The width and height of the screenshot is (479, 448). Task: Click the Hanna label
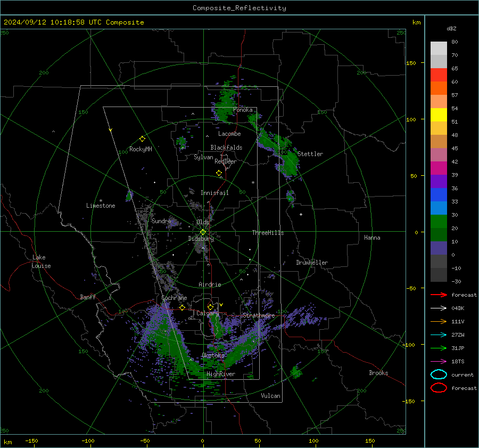pos(372,238)
